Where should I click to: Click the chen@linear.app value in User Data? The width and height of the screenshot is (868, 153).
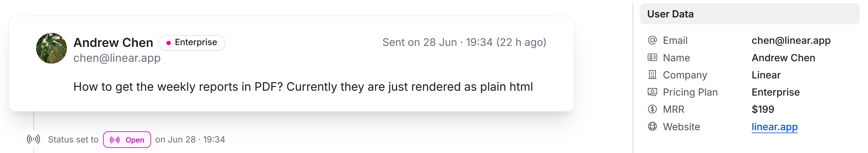(791, 40)
